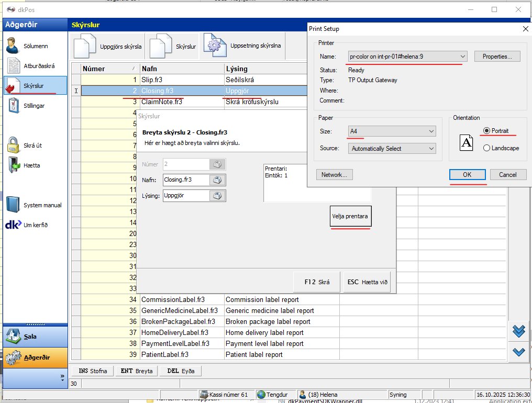Click the Velja prentara button
This screenshot has height=403, width=532.
coord(350,216)
